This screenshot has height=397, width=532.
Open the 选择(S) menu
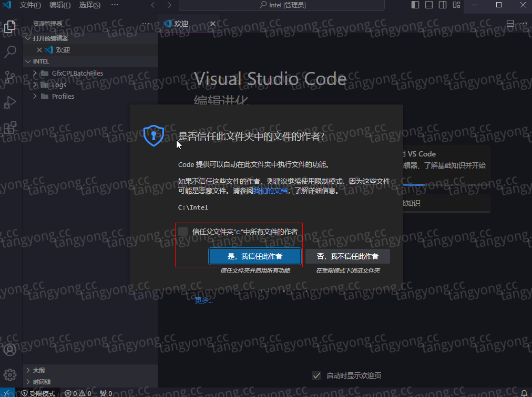pyautogui.click(x=89, y=5)
